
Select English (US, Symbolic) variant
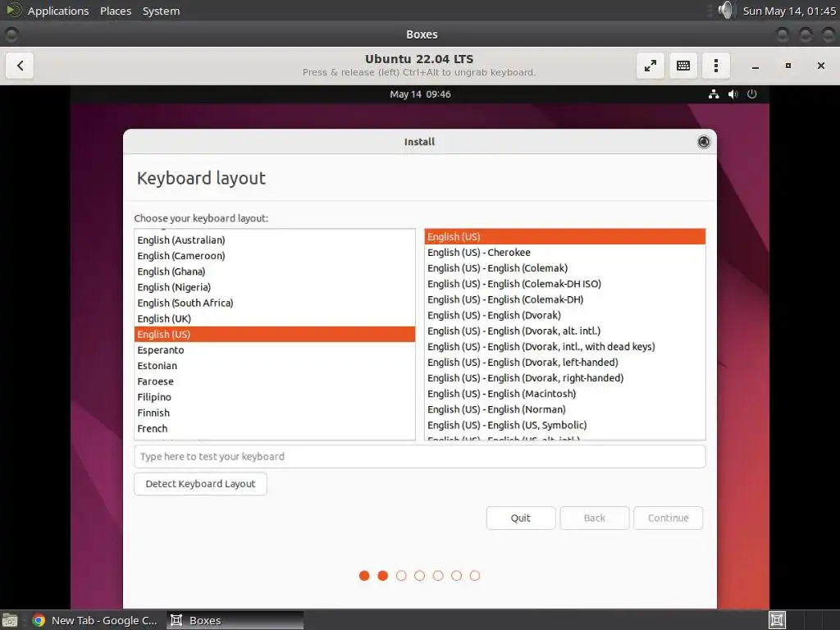point(564,425)
